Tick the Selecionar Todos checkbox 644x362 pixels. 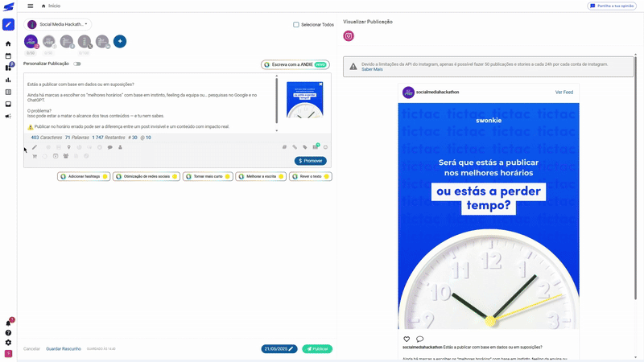coord(296,25)
